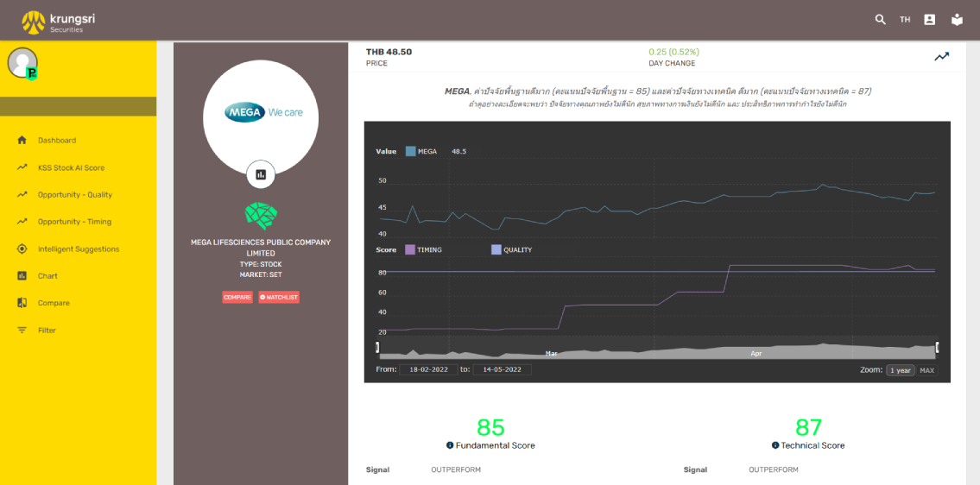Image resolution: width=980 pixels, height=485 pixels.
Task: Click the Mar label on chart scroller
Action: tap(551, 353)
